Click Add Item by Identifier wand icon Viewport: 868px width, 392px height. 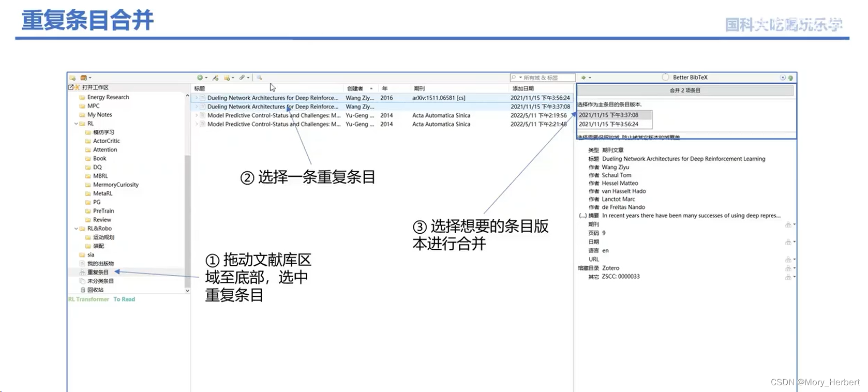pyautogui.click(x=215, y=78)
